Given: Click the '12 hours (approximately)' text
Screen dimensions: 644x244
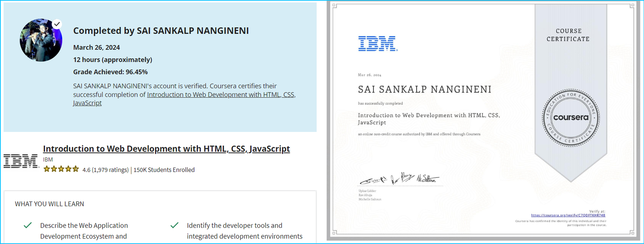Looking at the screenshot, I should 113,60.
